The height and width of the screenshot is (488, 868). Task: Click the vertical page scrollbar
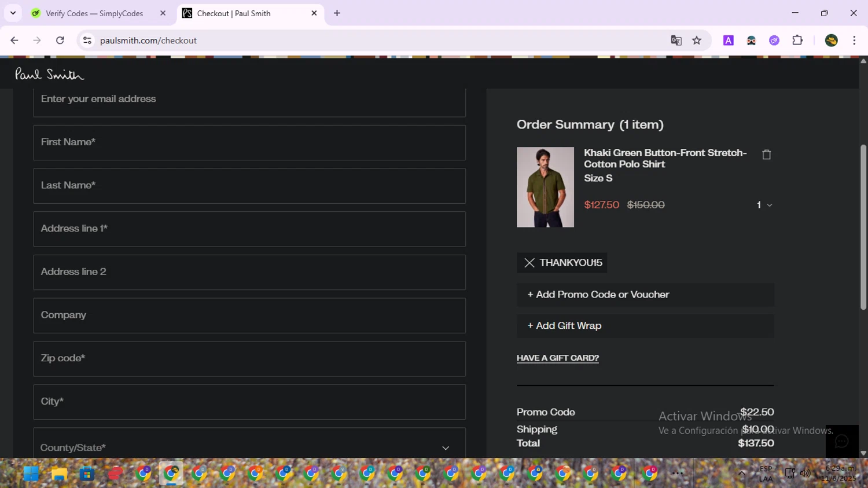coord(863,227)
